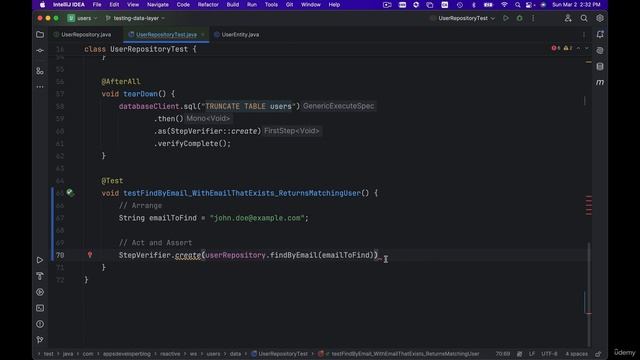
Task: Open the Refactor menu
Action: [208, 5]
